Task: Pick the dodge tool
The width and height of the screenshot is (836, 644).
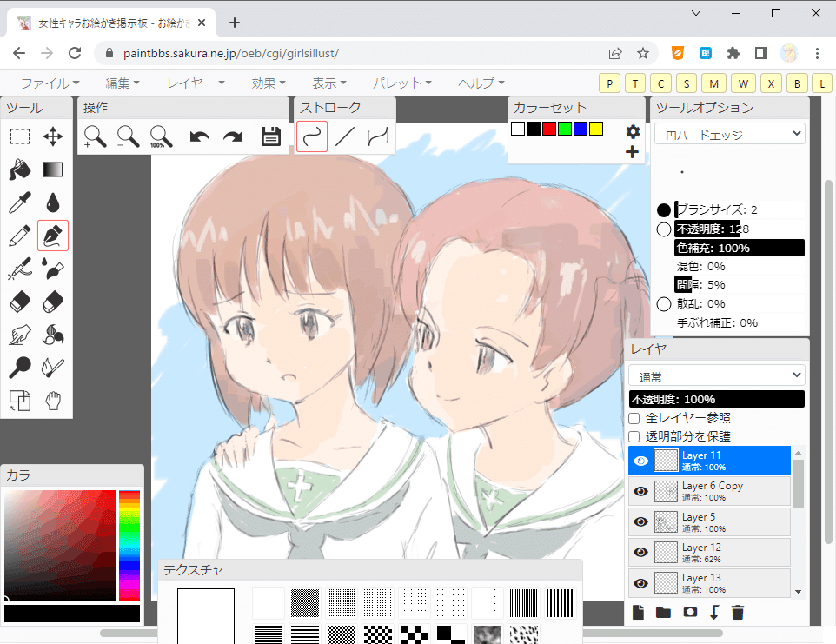Action: coord(20,368)
